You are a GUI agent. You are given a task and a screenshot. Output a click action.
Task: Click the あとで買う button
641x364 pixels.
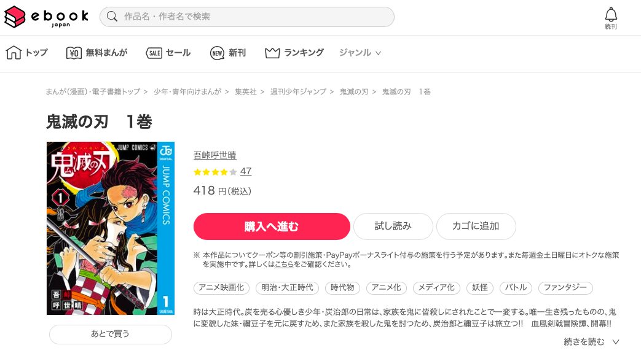[x=111, y=334]
